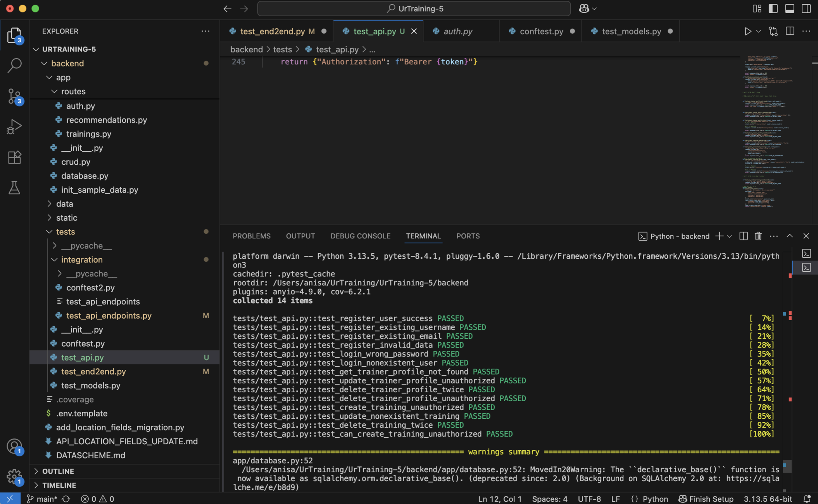Image resolution: width=818 pixels, height=504 pixels.
Task: Switch to the PROBLEMS panel tab
Action: pos(251,236)
